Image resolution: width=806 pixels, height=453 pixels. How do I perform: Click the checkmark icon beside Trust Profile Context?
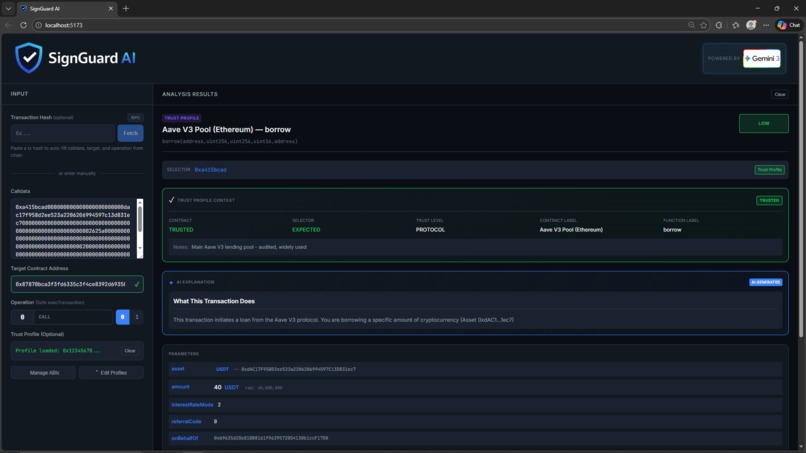171,200
